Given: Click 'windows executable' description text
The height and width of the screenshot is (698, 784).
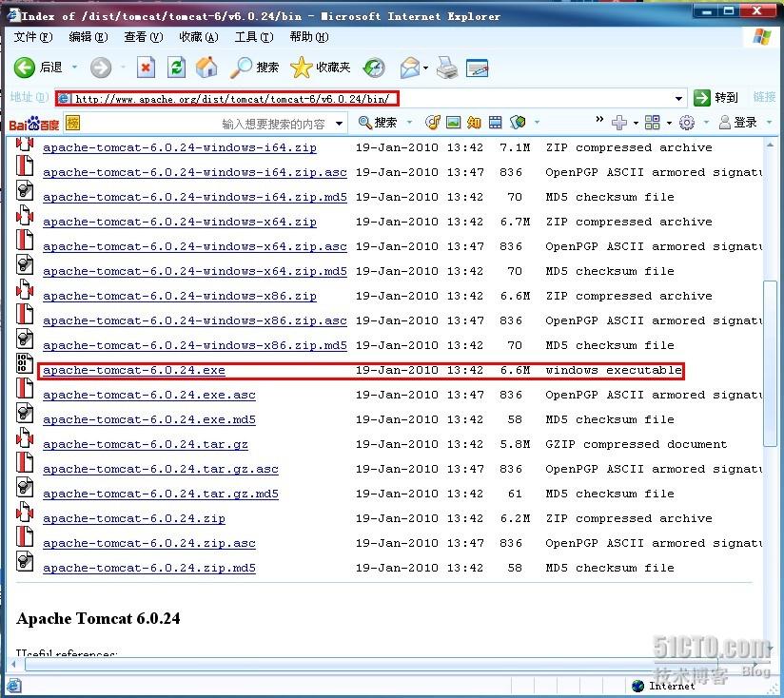Looking at the screenshot, I should click(614, 370).
